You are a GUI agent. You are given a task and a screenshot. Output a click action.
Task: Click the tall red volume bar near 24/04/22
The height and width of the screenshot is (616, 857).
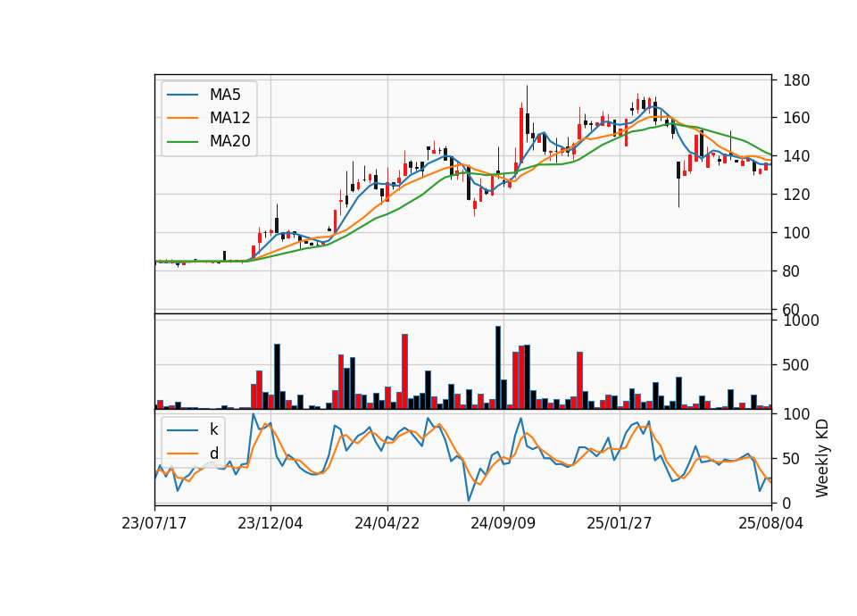pos(404,371)
